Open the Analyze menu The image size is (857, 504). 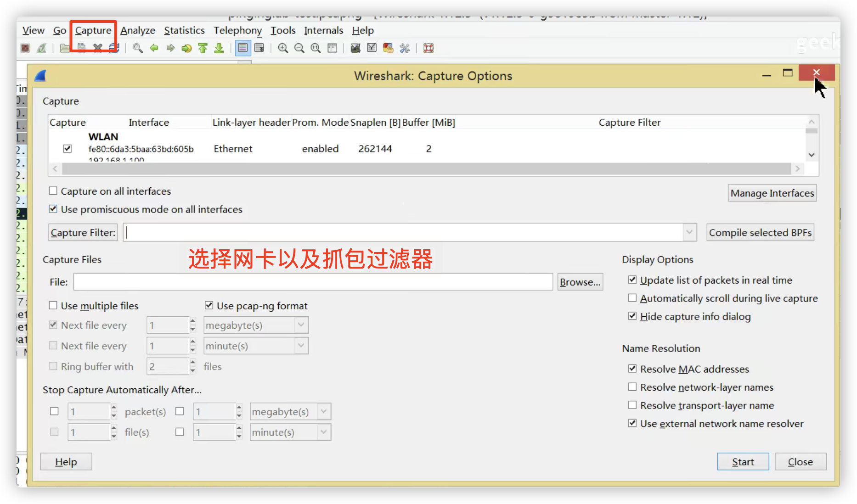pos(138,30)
